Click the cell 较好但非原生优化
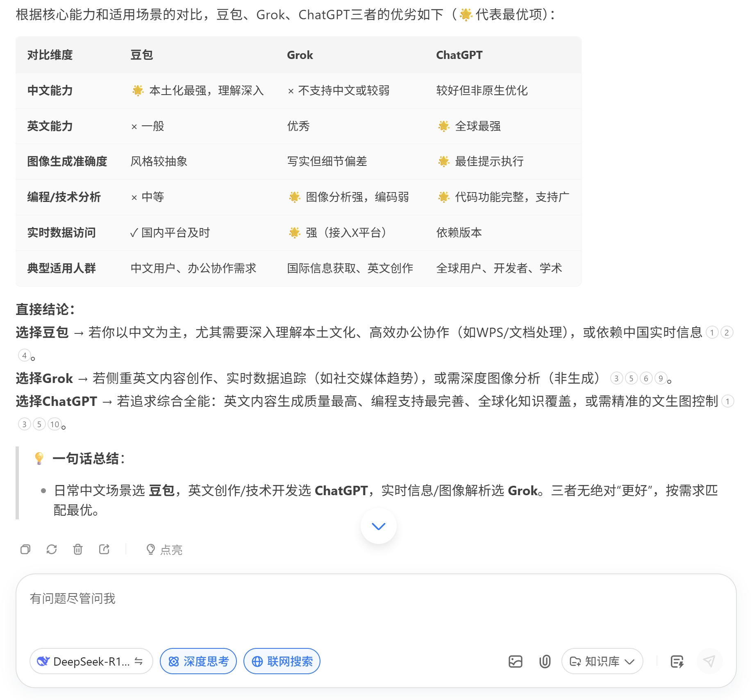This screenshot has height=700, width=752. coord(482,91)
